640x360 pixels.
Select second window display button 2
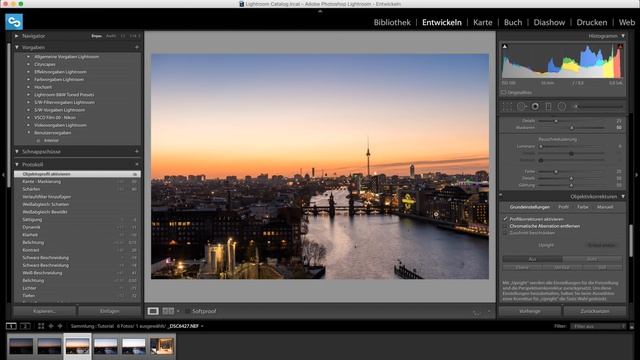pos(25,326)
